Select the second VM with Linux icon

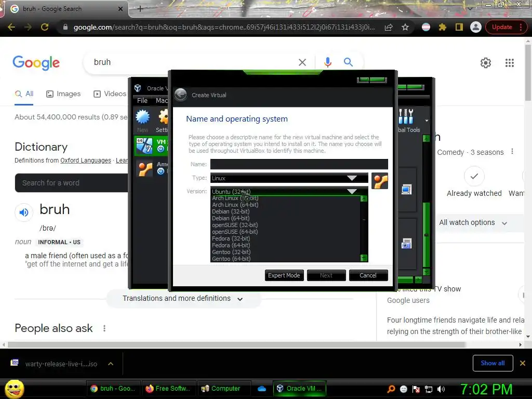click(x=145, y=169)
